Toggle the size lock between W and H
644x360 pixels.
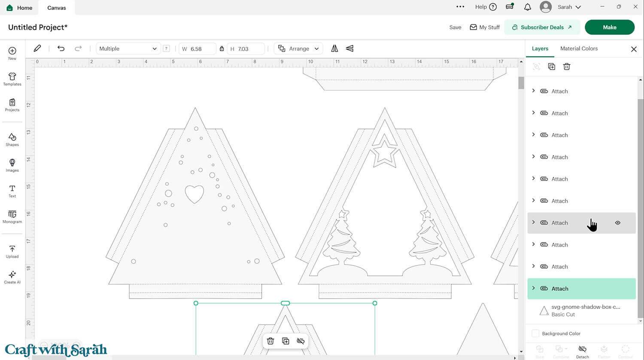click(x=222, y=49)
